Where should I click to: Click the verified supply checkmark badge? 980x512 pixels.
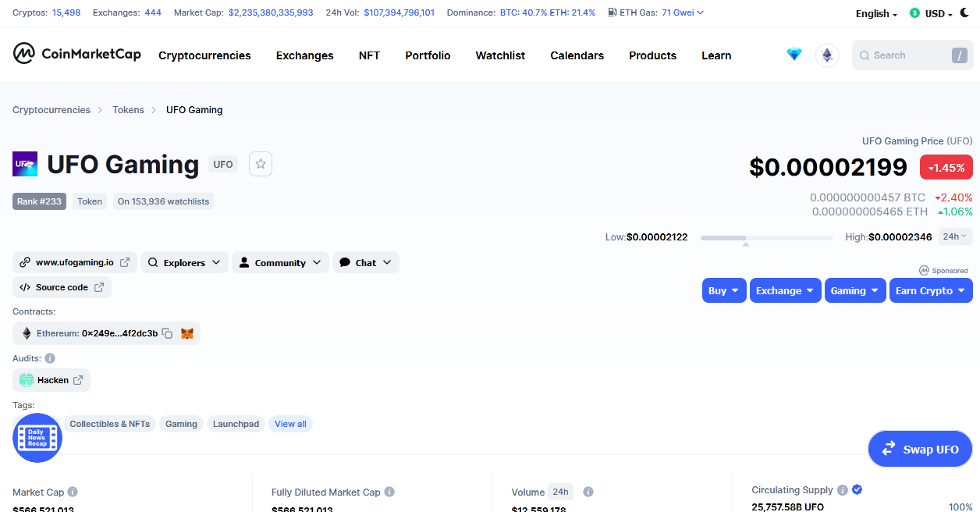pyautogui.click(x=857, y=489)
